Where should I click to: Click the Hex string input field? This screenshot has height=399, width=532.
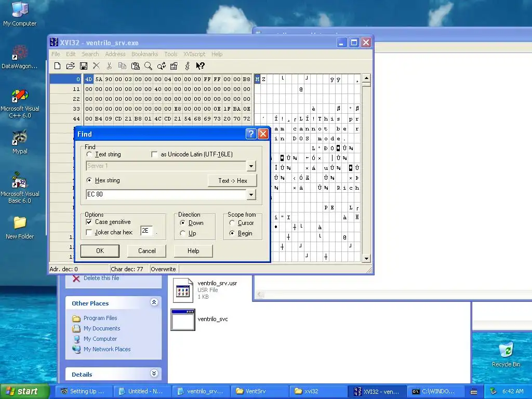(x=166, y=194)
